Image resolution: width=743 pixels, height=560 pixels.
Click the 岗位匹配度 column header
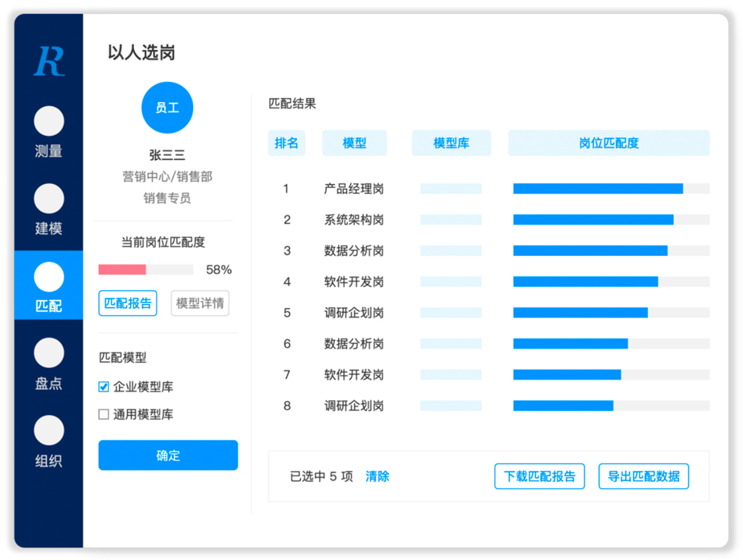(x=608, y=144)
